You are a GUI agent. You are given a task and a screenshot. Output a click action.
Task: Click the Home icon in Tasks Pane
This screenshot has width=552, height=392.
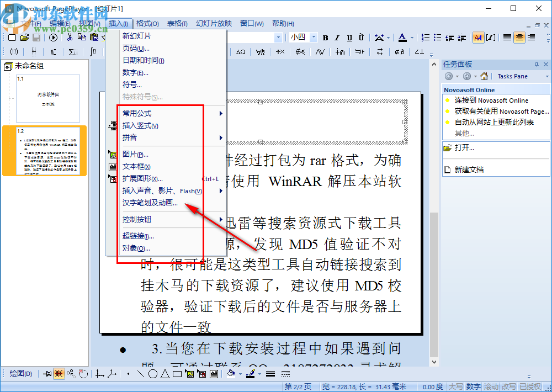click(484, 76)
